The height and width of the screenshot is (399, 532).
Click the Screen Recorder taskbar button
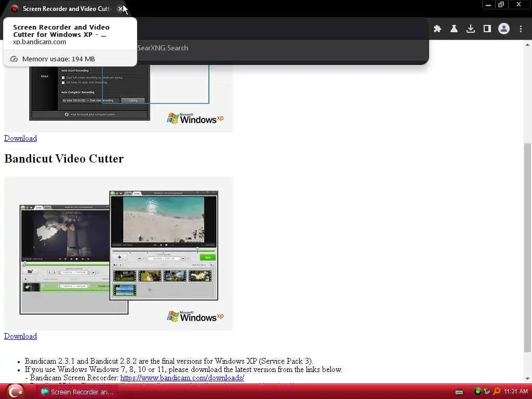coord(77,392)
